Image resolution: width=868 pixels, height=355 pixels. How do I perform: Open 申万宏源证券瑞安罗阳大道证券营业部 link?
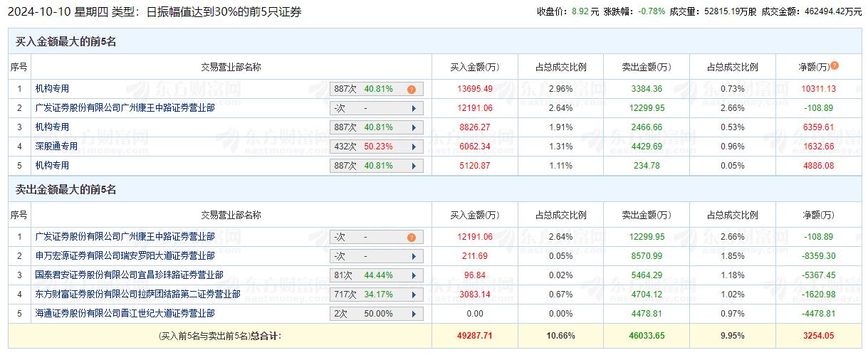point(125,255)
